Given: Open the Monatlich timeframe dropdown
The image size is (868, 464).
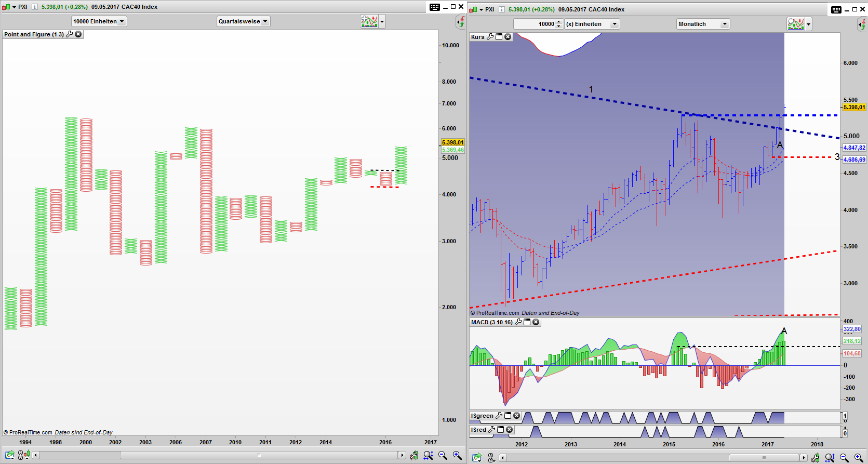Looking at the screenshot, I should (x=703, y=24).
